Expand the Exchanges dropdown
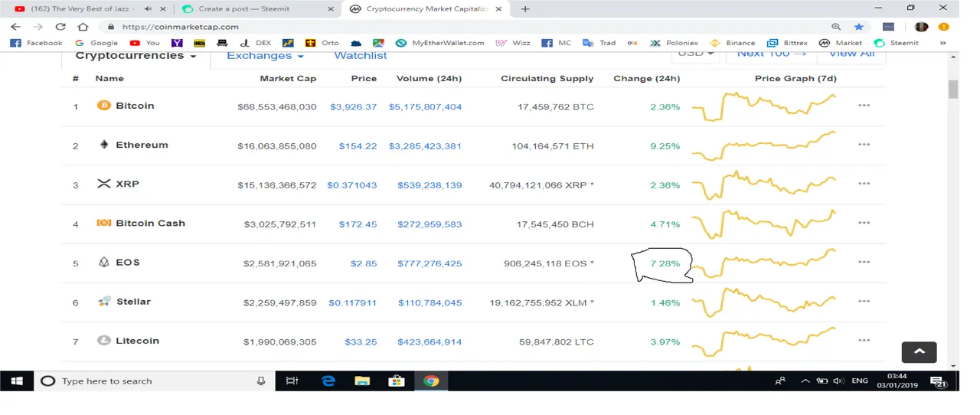Image resolution: width=980 pixels, height=415 pixels. point(265,56)
